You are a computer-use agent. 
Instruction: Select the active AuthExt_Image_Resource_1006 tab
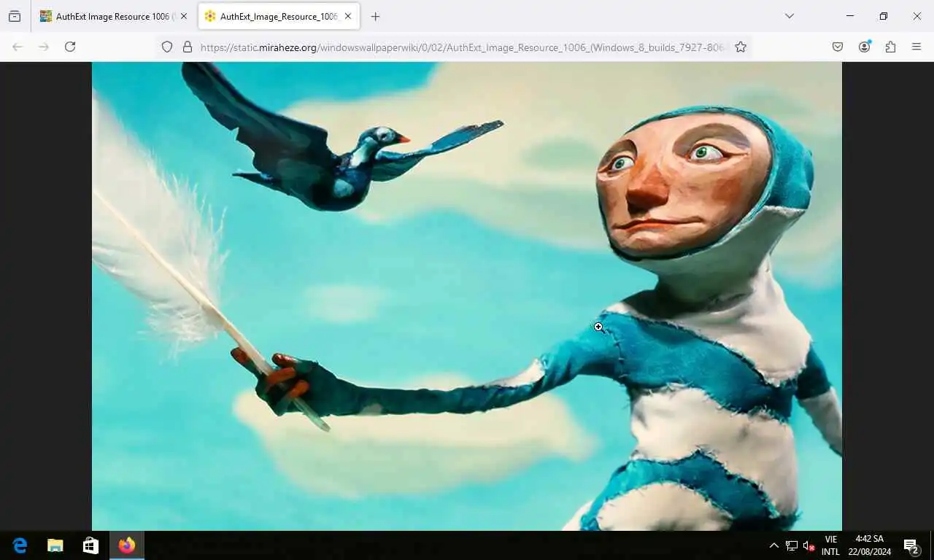coord(279,16)
